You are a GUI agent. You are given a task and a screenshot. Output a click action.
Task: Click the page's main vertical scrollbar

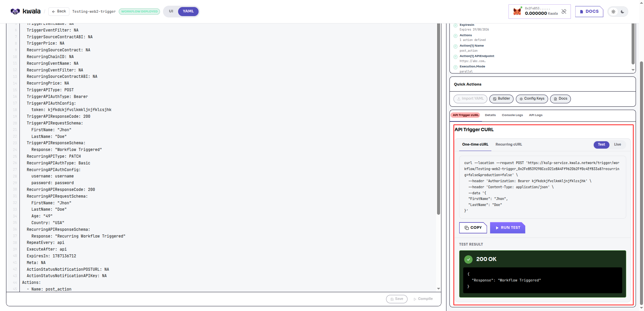point(642,183)
